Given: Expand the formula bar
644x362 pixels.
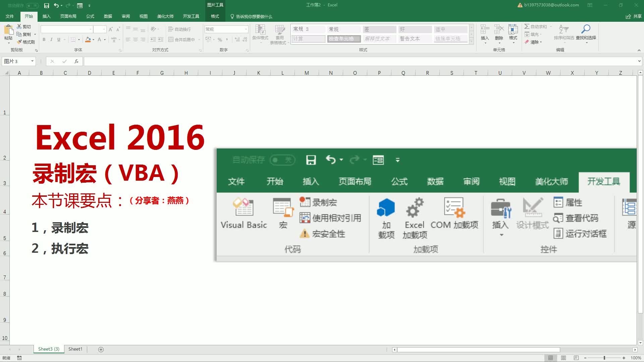Looking at the screenshot, I should click(x=639, y=61).
